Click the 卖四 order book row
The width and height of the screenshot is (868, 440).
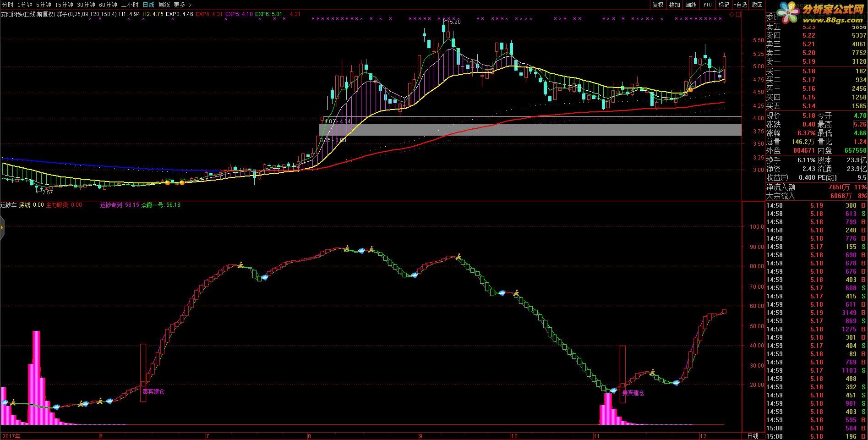click(x=816, y=35)
